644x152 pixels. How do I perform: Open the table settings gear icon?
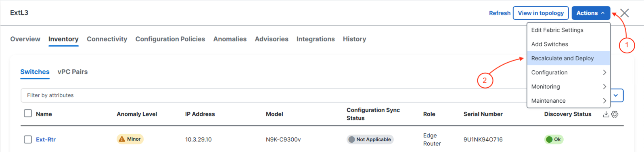tap(615, 114)
